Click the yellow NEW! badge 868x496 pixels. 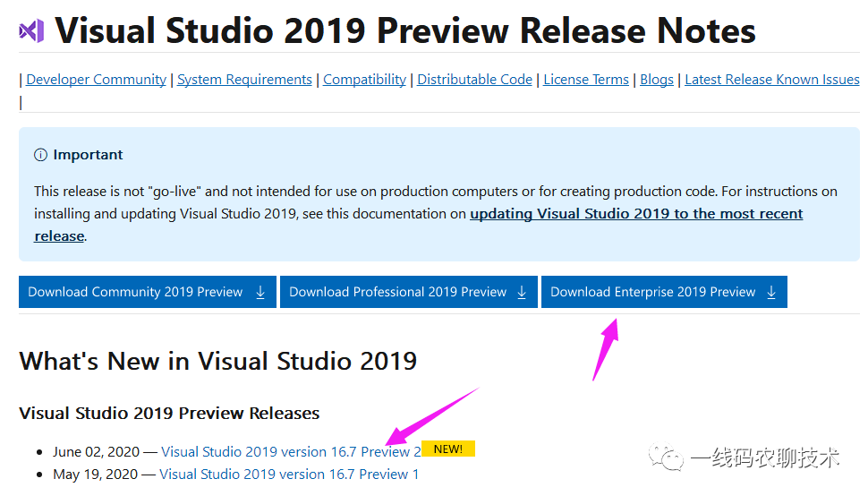click(447, 449)
